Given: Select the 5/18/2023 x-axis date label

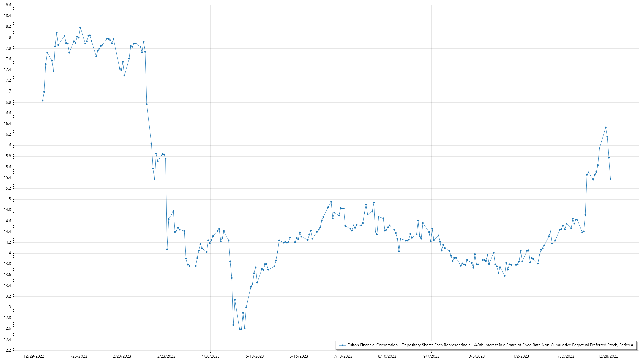Looking at the screenshot, I should pyautogui.click(x=255, y=356).
